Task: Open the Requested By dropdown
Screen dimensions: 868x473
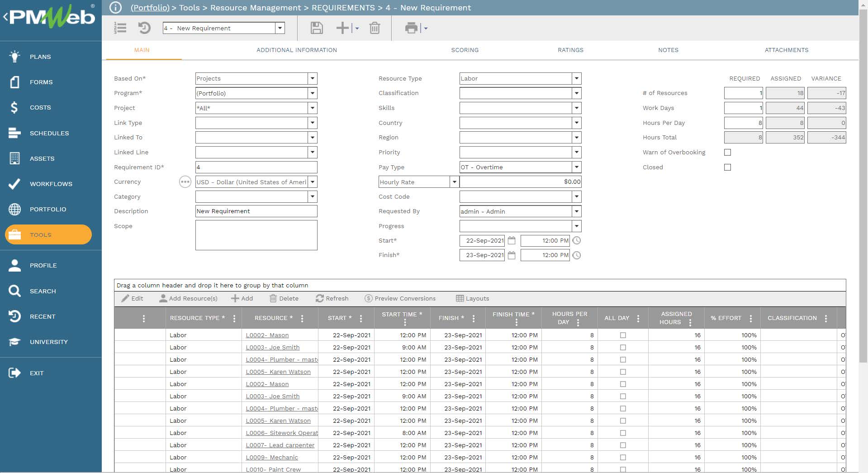Action: click(576, 211)
